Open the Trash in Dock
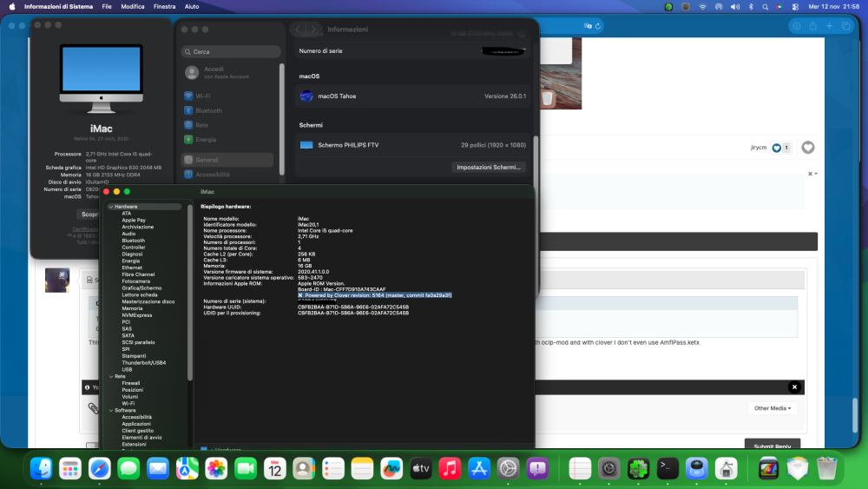The image size is (868, 489). tap(826, 468)
